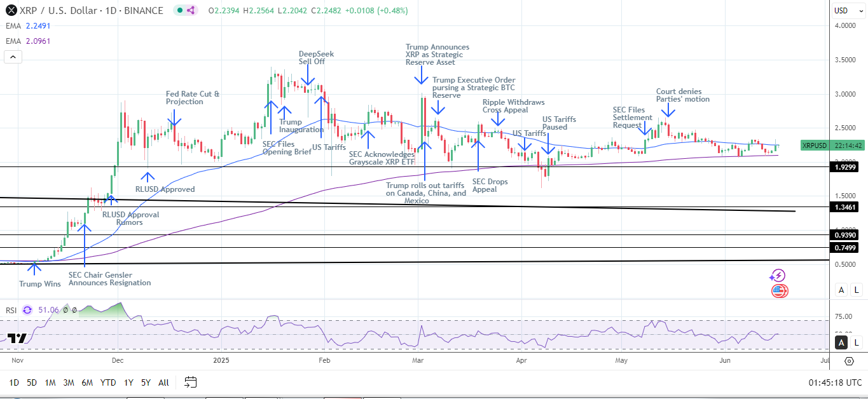Click 'Trump Announces XRP as Strategic Reserve Asset'

437,55
